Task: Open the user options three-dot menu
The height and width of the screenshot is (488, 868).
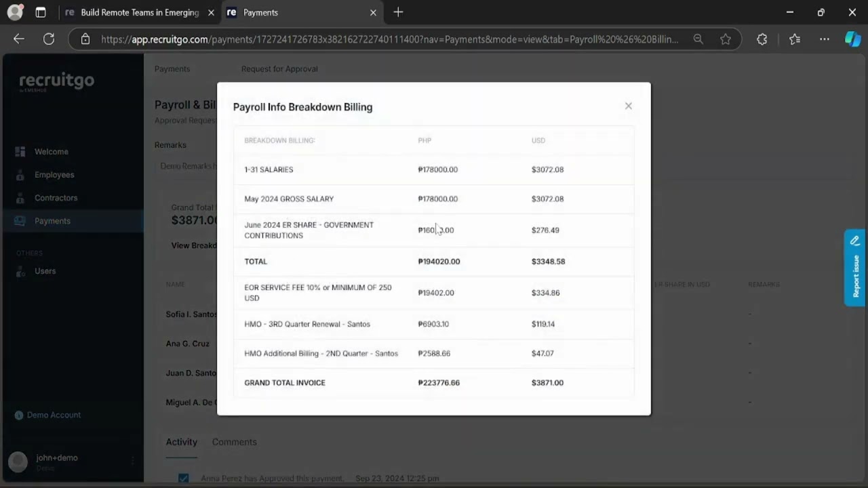Action: 132,462
